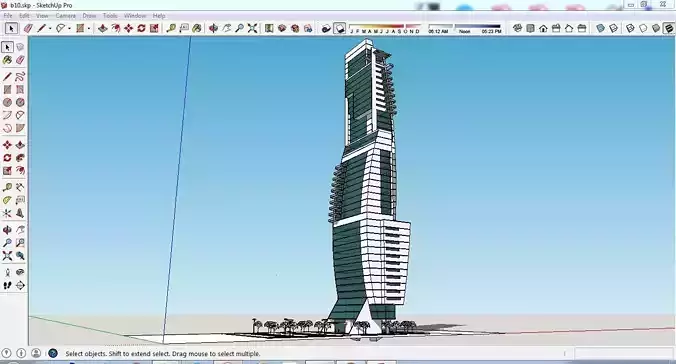Open the Edit menu
Screen dimensions: 676x364
pos(24,16)
